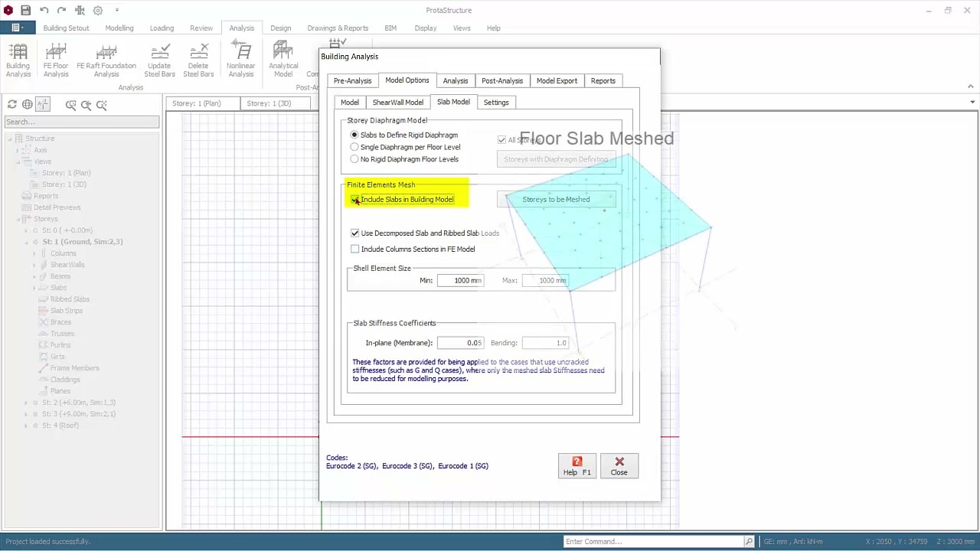Toggle Include Slabs in Building Model checkbox

354,199
